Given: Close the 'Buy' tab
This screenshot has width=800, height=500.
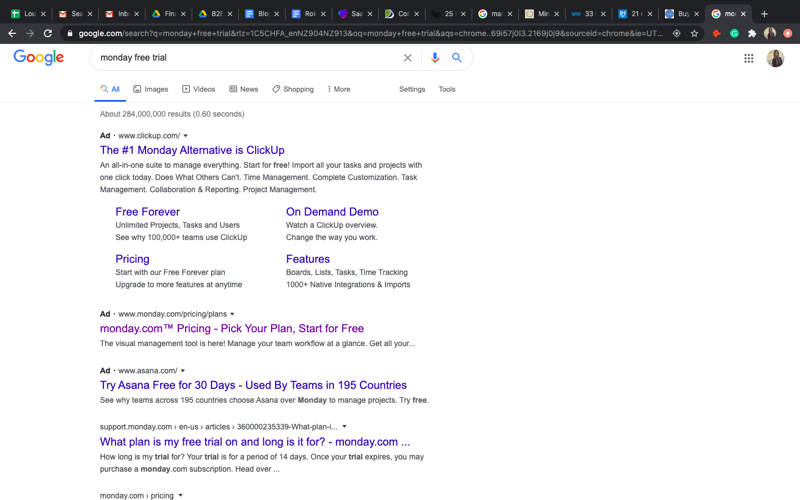Looking at the screenshot, I should pyautogui.click(x=696, y=14).
